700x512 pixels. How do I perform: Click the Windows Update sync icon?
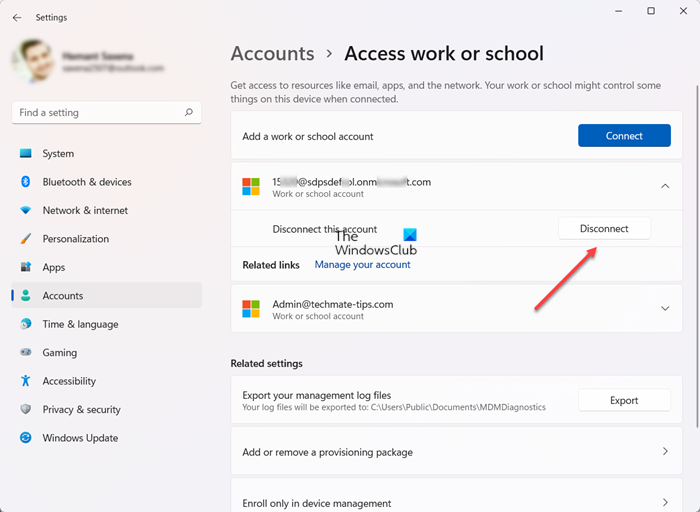point(26,438)
